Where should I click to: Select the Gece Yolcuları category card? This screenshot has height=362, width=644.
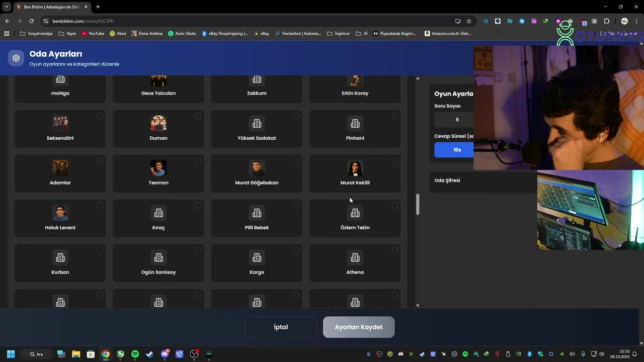158,89
